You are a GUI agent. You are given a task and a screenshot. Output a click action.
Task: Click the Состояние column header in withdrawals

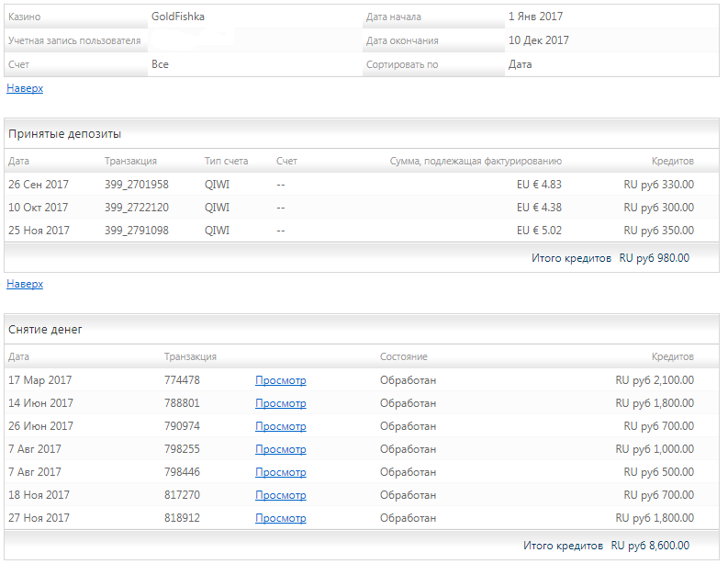click(403, 357)
